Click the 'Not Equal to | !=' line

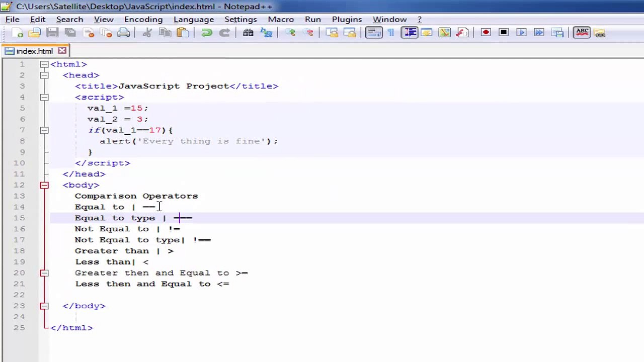tap(127, 229)
